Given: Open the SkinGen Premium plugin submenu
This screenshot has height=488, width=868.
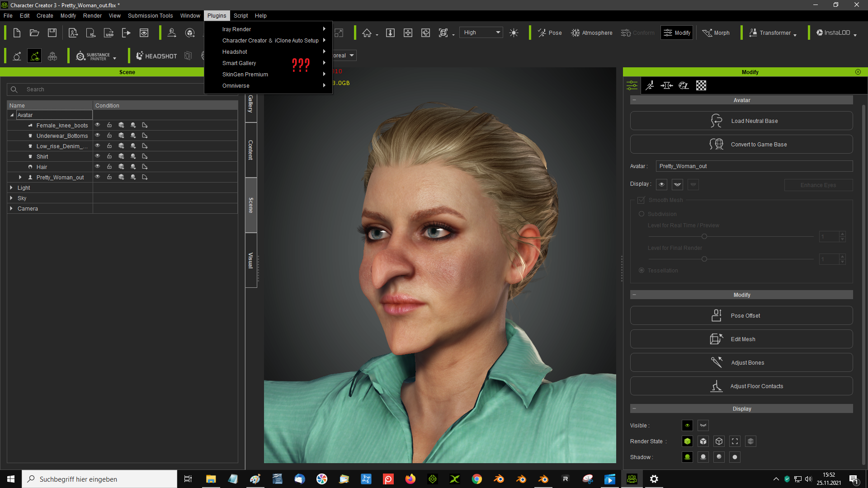Looking at the screenshot, I should point(245,74).
